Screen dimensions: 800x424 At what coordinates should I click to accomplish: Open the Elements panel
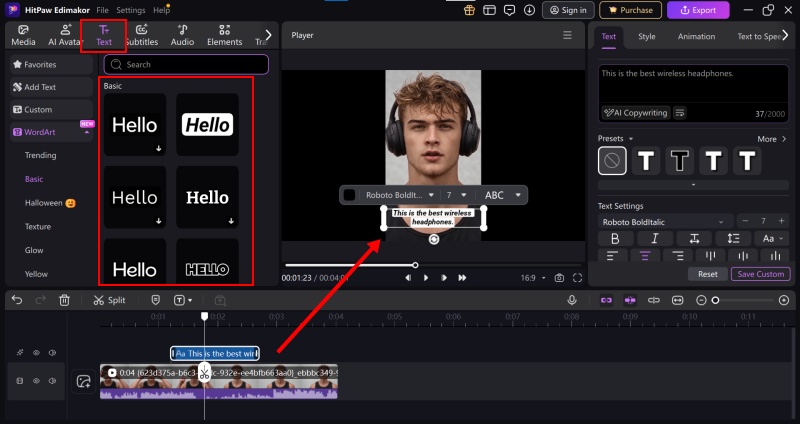(224, 35)
